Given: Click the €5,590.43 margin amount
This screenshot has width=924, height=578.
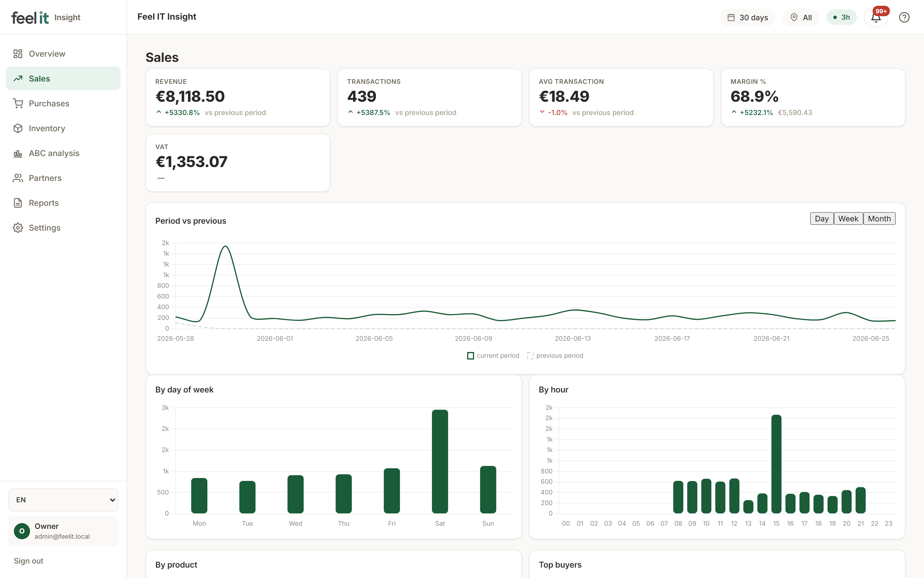Looking at the screenshot, I should tap(795, 113).
